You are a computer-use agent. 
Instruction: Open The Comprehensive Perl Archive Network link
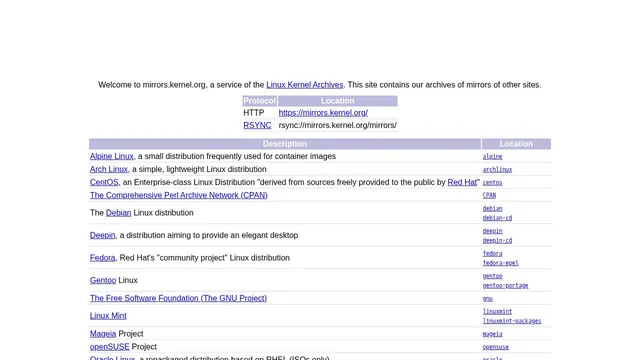179,196
